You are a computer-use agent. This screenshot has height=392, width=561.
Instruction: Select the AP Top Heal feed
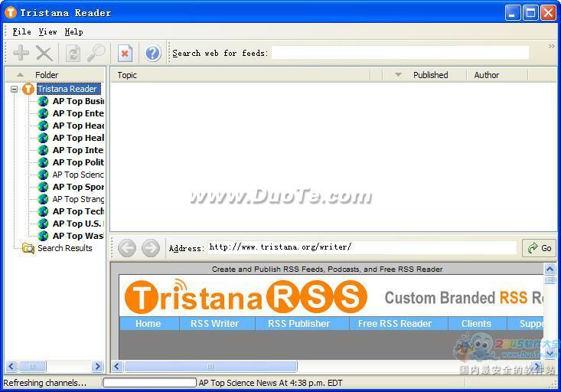pos(78,138)
